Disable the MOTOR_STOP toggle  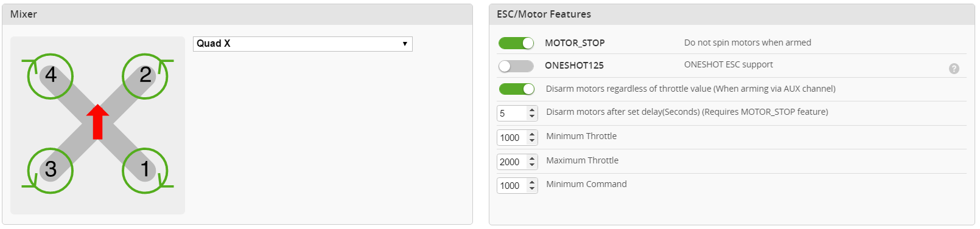click(x=516, y=43)
